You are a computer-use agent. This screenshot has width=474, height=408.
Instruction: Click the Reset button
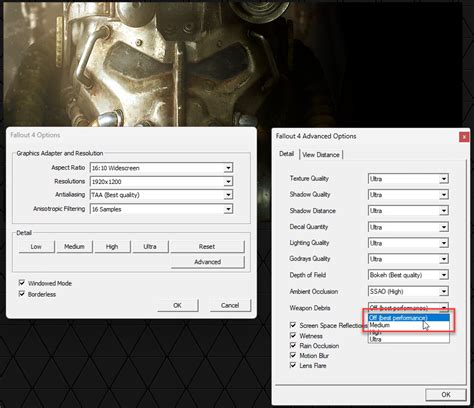click(x=207, y=247)
